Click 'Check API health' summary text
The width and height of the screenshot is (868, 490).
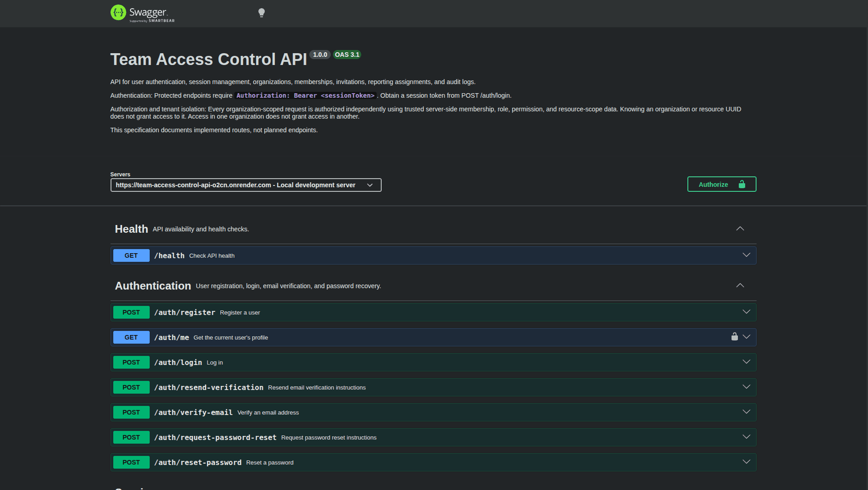(212, 256)
